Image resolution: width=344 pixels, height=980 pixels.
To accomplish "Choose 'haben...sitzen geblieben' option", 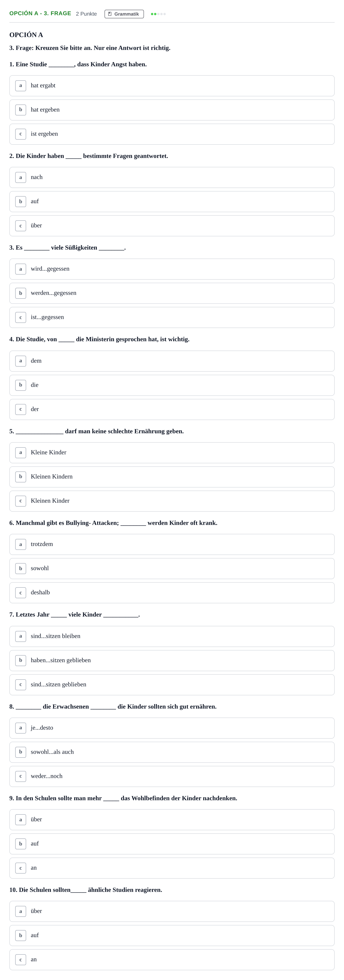I will tap(172, 660).
